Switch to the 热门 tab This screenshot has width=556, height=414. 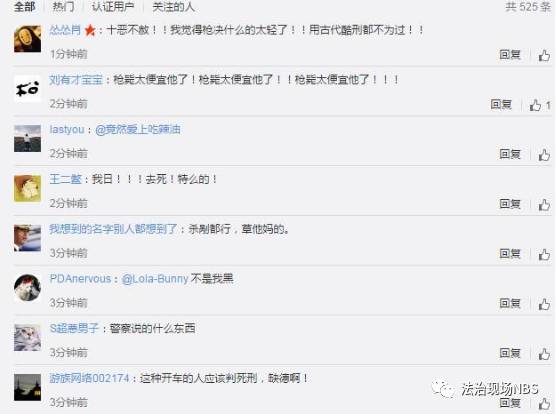click(63, 6)
